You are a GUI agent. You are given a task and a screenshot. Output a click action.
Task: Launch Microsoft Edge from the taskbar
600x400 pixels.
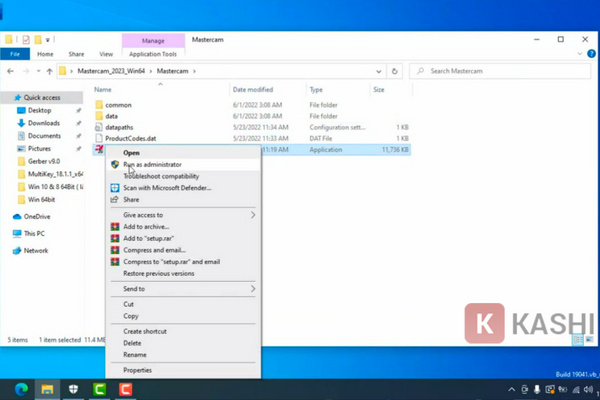(x=21, y=389)
